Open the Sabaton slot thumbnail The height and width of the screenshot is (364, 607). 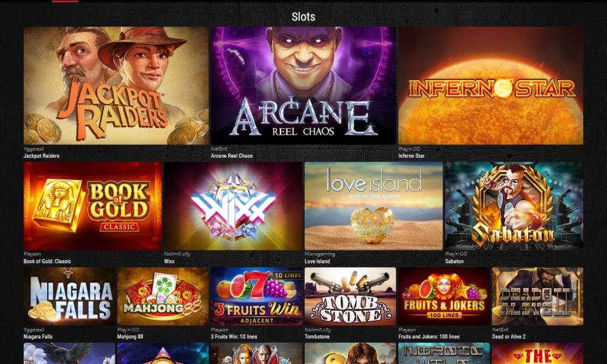514,206
